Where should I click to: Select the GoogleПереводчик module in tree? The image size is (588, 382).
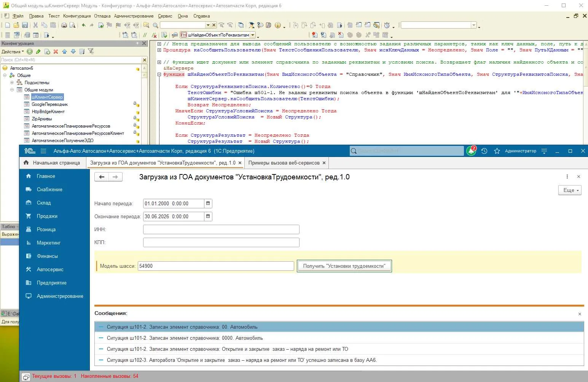(49, 104)
